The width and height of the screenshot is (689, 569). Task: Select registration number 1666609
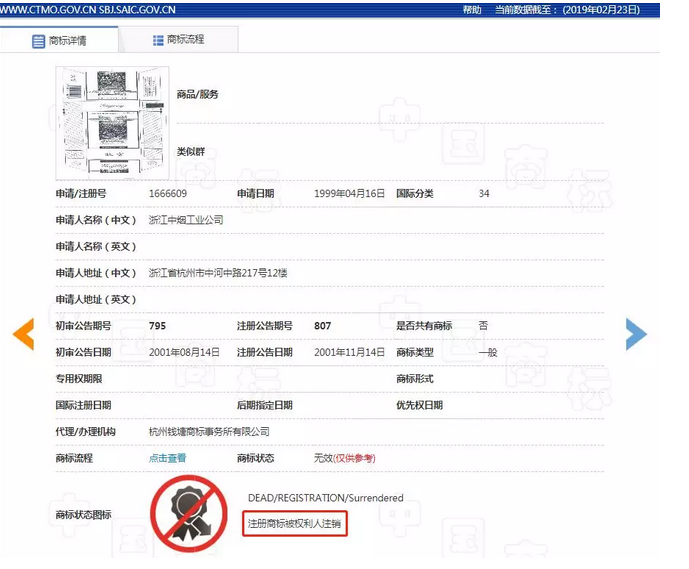168,193
